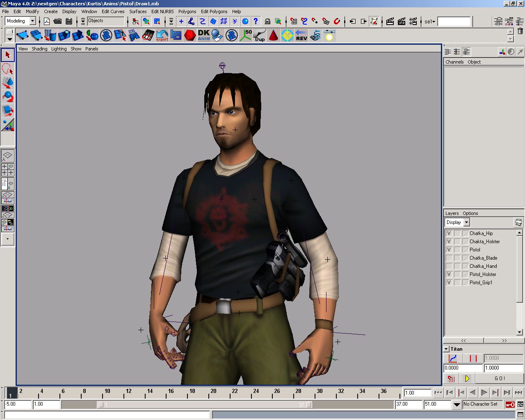
Task: Toggle visibility of Chatka_Hip layer
Action: click(x=449, y=233)
